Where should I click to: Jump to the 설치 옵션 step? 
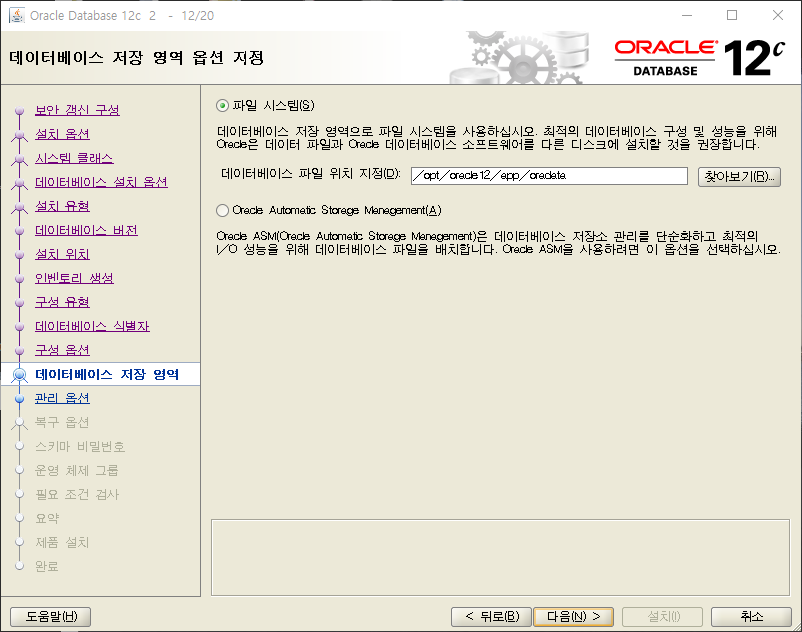[x=62, y=134]
